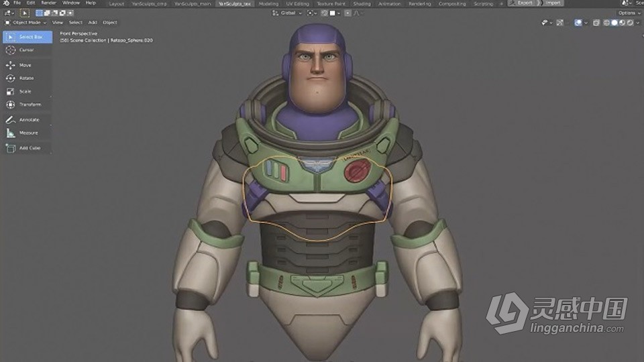Open the Options dropdown

point(629,13)
